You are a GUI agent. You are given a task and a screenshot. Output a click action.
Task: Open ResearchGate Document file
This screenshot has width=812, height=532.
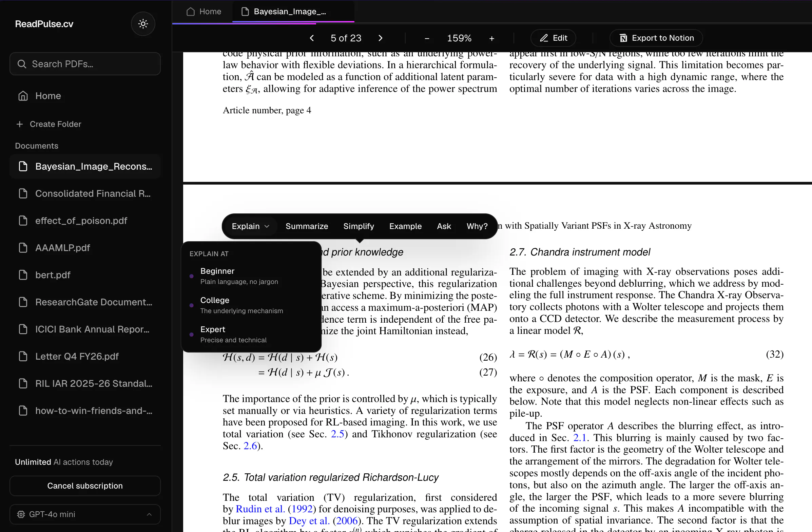coord(85,302)
